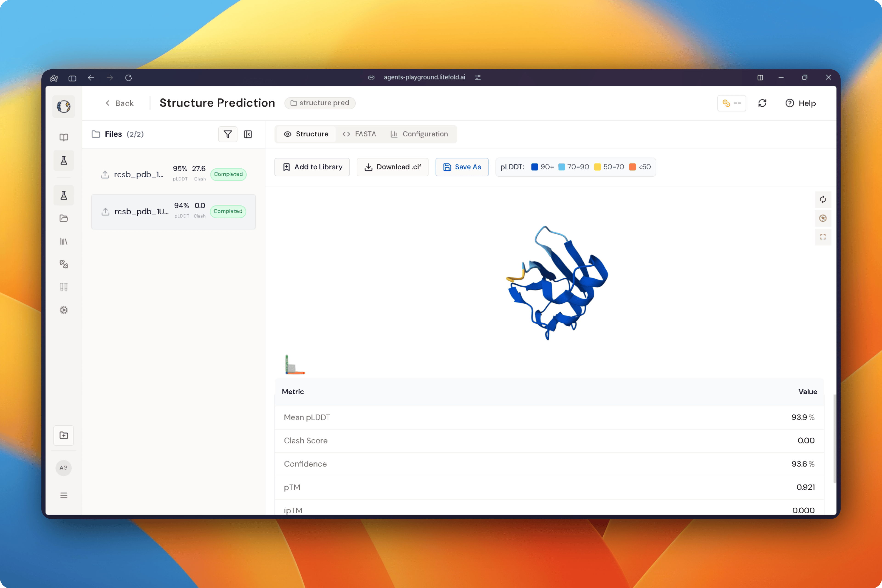Open the hamburger menu at sidebar bottom

(64, 495)
